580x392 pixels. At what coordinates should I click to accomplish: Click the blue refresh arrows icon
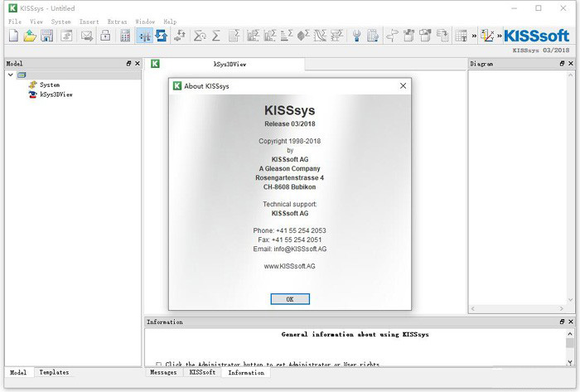[162, 36]
